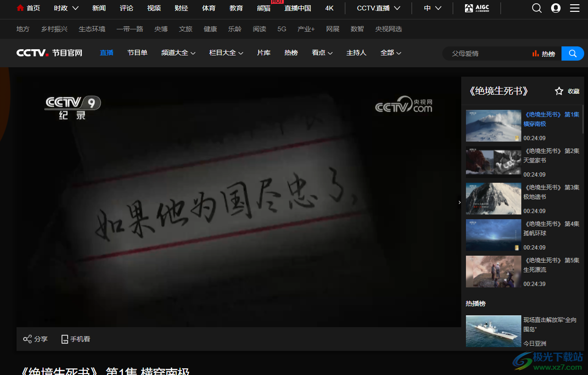The height and width of the screenshot is (375, 588).
Task: Open 《绝境生死书》第2集 天堂家书 title link
Action: point(551,156)
